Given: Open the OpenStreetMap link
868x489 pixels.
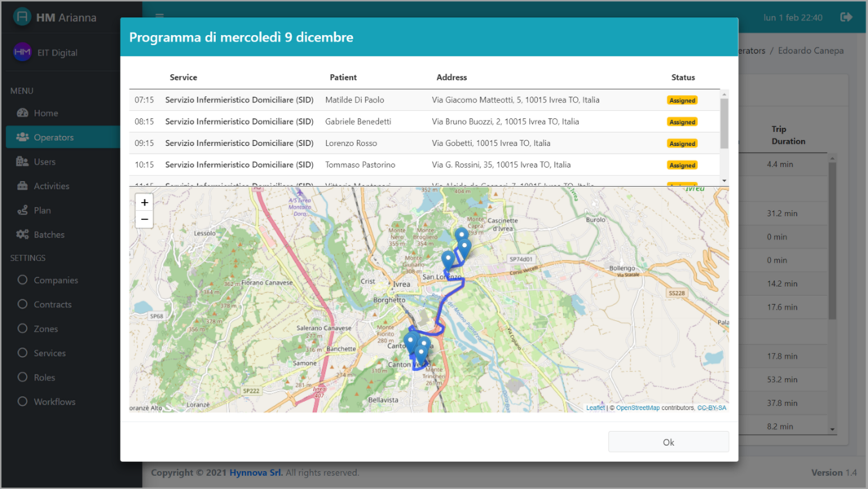Looking at the screenshot, I should 637,407.
